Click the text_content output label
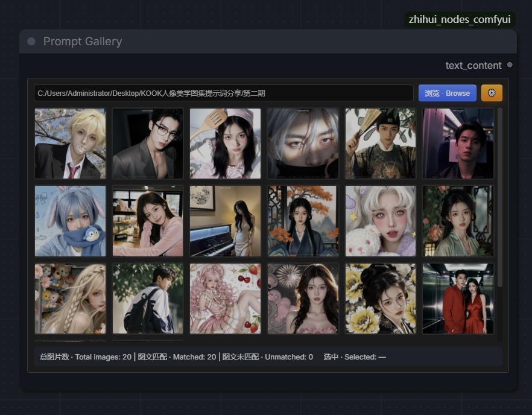532x415 pixels. pyautogui.click(x=473, y=65)
